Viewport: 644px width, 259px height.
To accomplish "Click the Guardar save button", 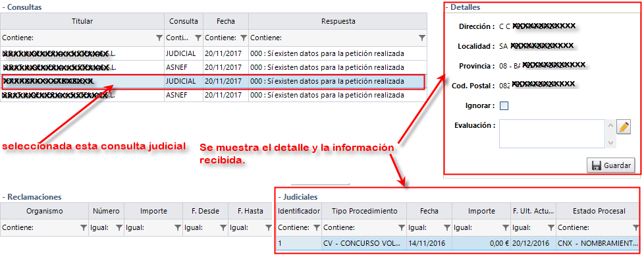I will (610, 165).
